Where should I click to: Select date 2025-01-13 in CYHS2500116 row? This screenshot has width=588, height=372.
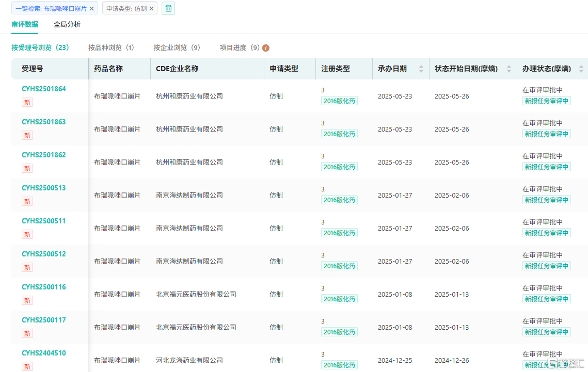pos(452,295)
